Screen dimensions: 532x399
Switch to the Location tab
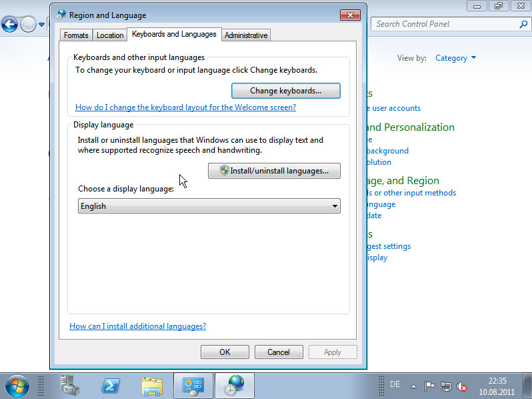click(110, 35)
